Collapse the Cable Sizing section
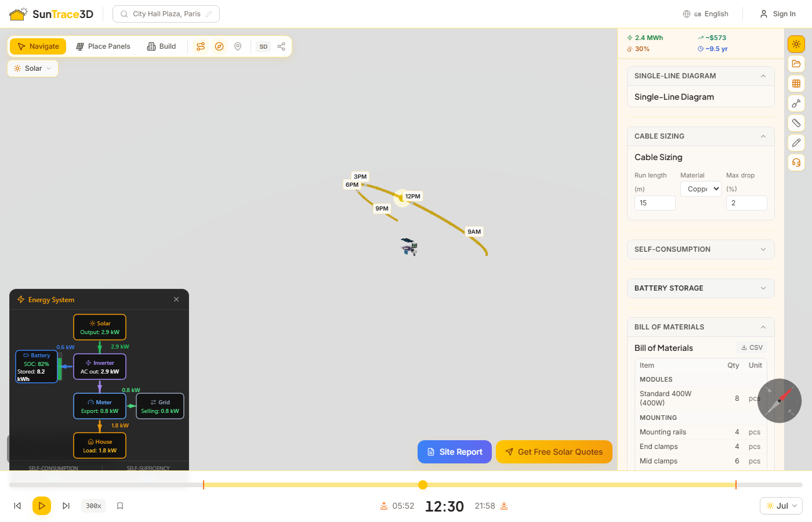The image size is (812, 522). point(701,136)
